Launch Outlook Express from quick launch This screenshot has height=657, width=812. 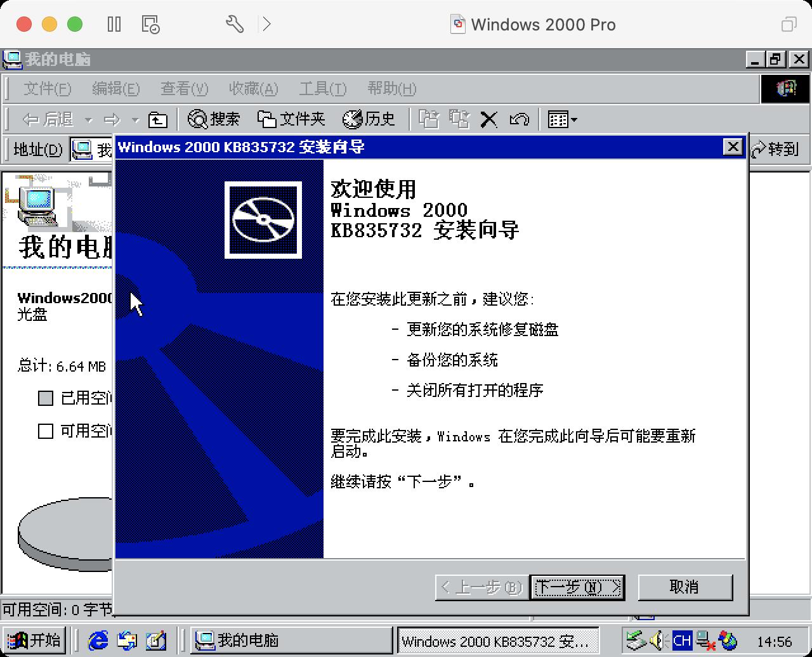[127, 641]
